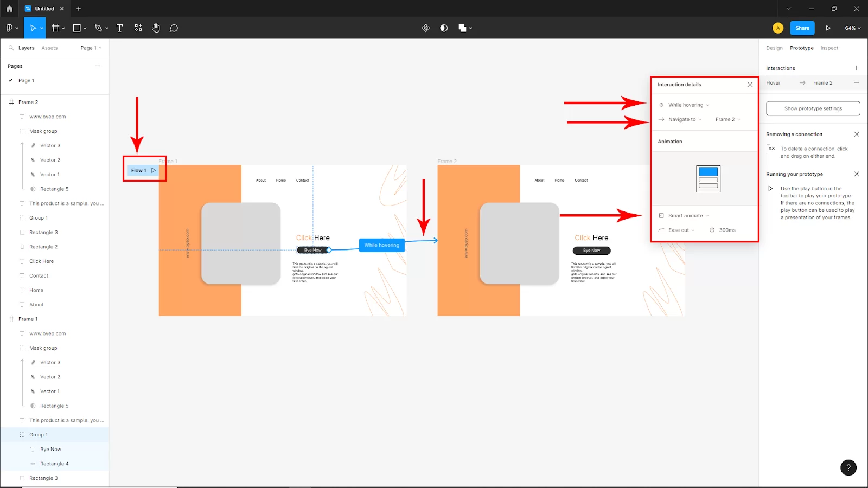The image size is (868, 488).
Task: Open a new tab with plus icon
Action: coord(79,9)
